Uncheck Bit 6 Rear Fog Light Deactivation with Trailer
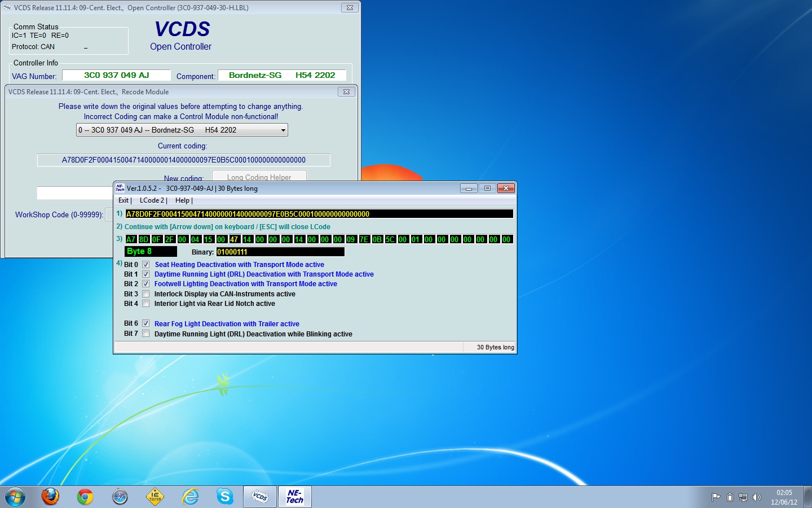 point(146,323)
